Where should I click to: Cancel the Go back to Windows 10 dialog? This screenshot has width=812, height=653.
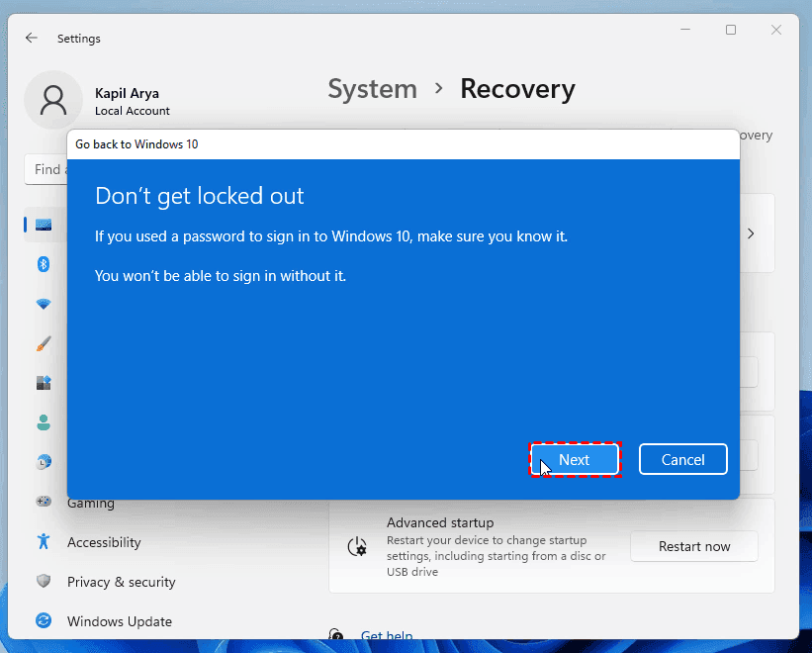tap(682, 459)
